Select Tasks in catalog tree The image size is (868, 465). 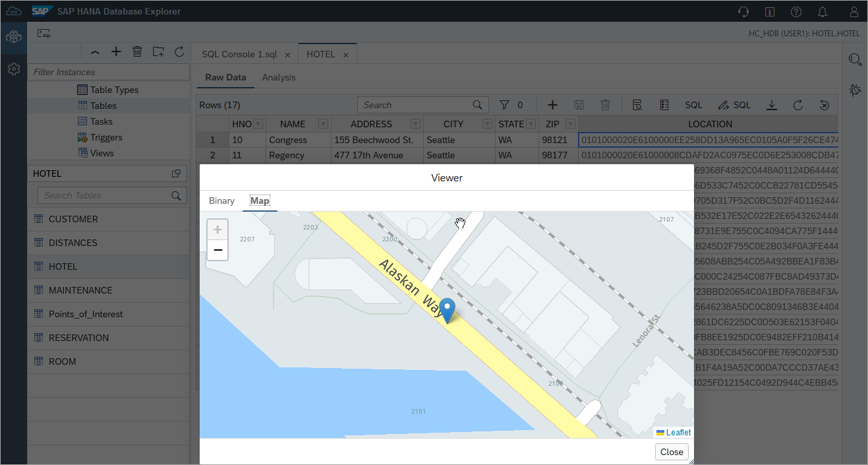101,121
